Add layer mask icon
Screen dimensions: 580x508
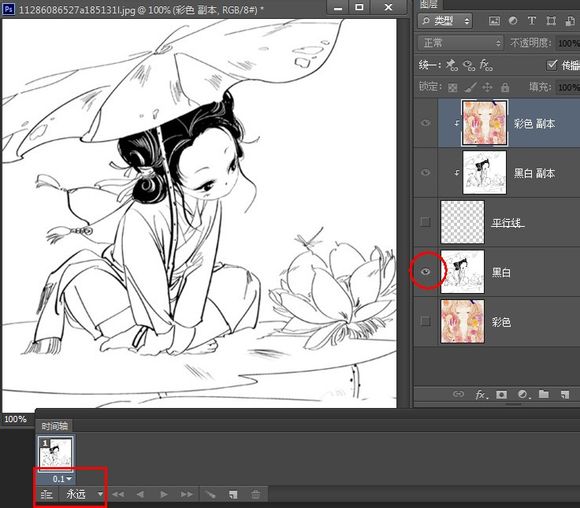[502, 394]
